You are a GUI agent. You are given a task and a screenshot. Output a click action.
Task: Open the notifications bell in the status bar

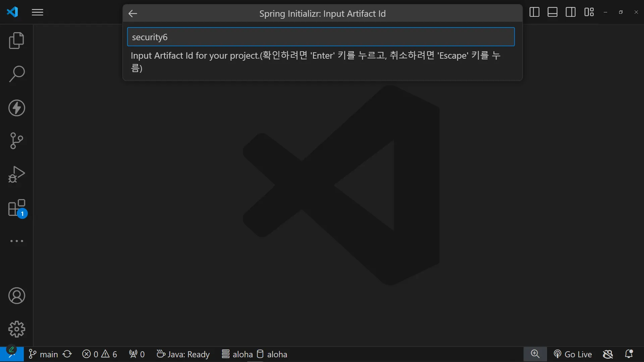[x=629, y=354]
